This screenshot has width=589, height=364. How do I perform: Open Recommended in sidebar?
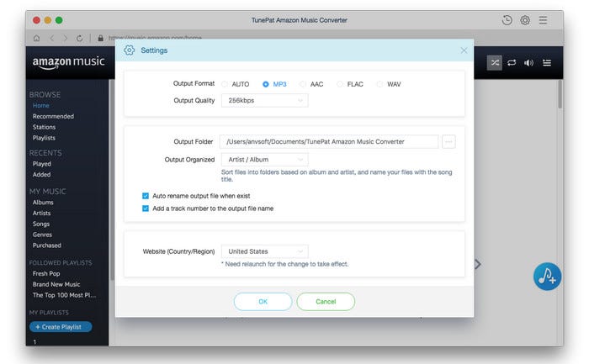(53, 116)
